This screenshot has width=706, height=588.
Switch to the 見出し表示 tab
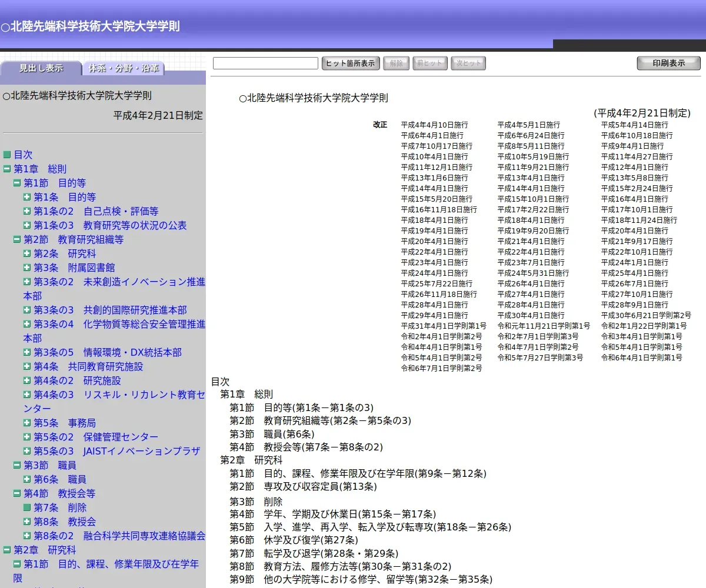pos(41,68)
